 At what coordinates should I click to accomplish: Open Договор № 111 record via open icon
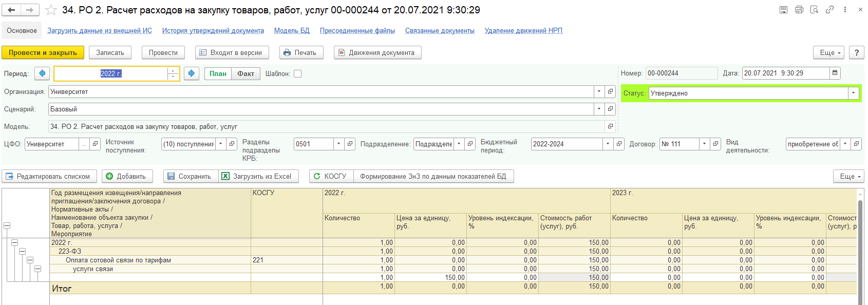tap(715, 144)
